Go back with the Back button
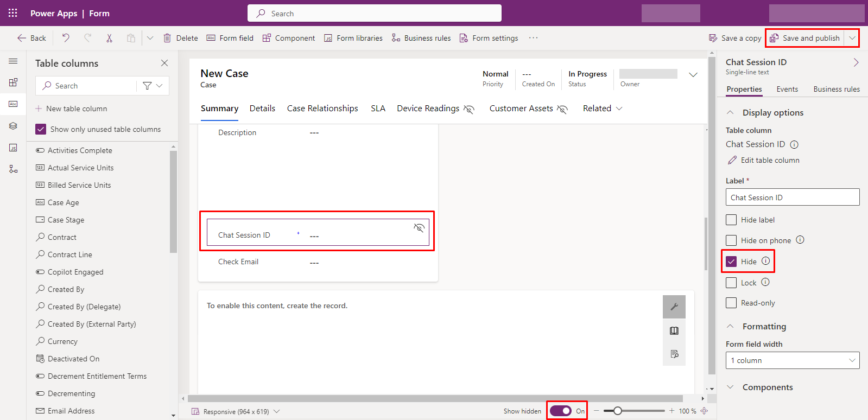868x420 pixels. click(x=31, y=38)
